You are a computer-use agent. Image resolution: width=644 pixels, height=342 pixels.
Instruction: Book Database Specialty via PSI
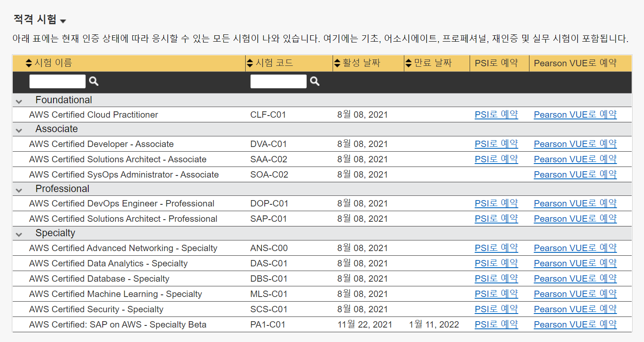[x=496, y=279]
